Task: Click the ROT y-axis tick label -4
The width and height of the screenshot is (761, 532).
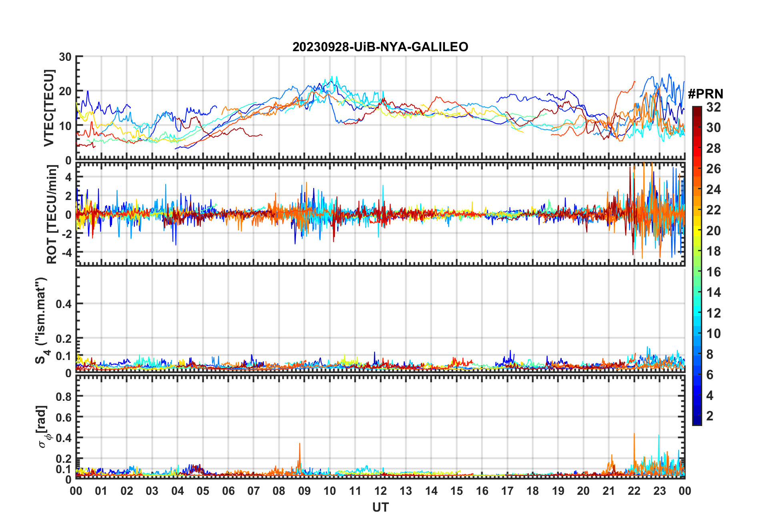Action: (x=66, y=253)
